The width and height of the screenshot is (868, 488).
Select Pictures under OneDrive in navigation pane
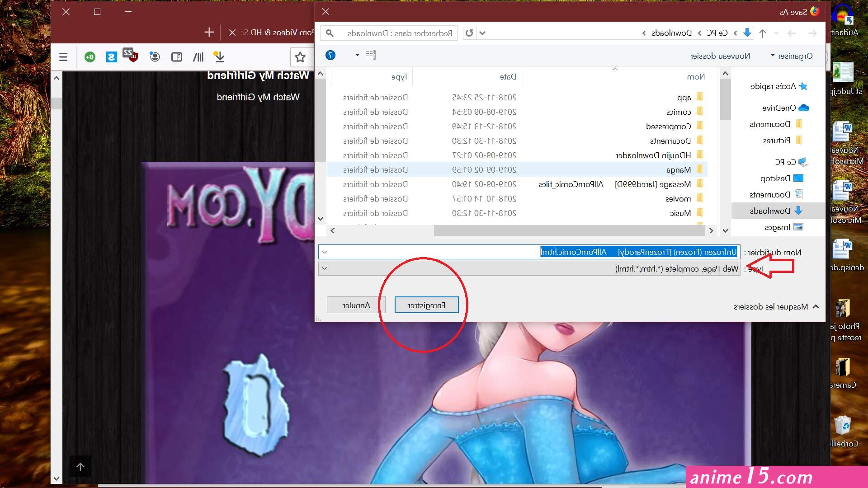click(x=782, y=141)
